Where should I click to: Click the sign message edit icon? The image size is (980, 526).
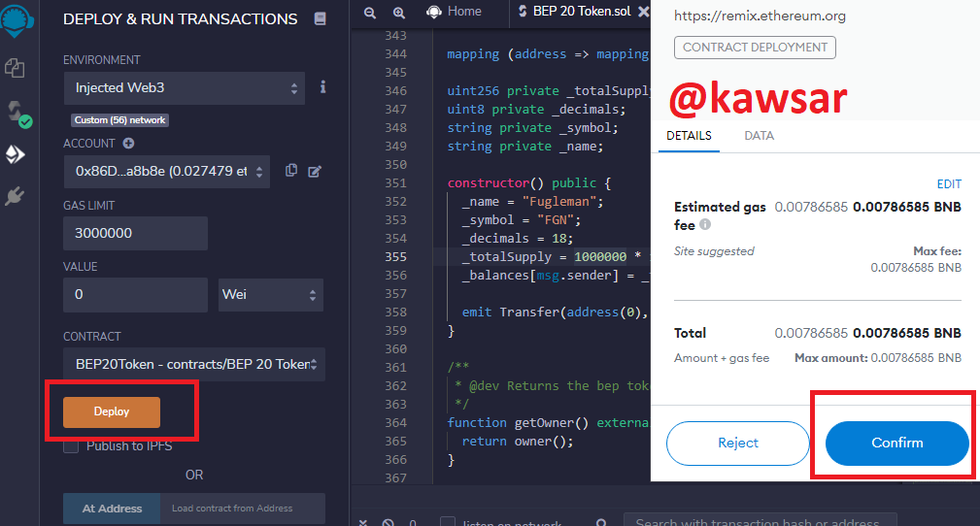[x=315, y=171]
